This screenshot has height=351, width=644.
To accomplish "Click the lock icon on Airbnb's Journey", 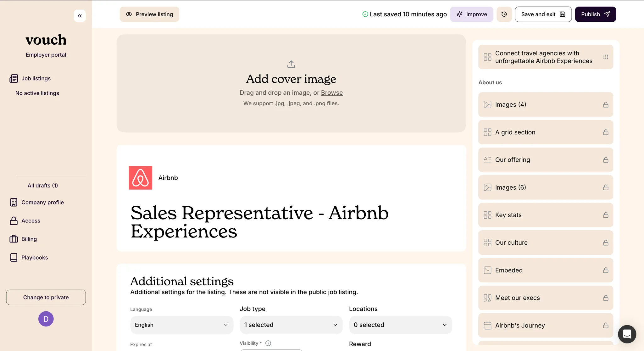I will click(x=606, y=326).
